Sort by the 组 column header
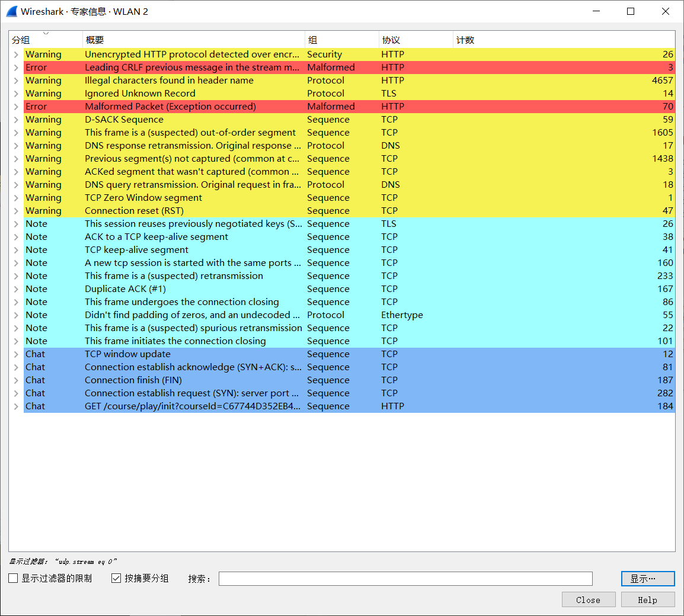Screen dimensions: 684x616 [342, 40]
